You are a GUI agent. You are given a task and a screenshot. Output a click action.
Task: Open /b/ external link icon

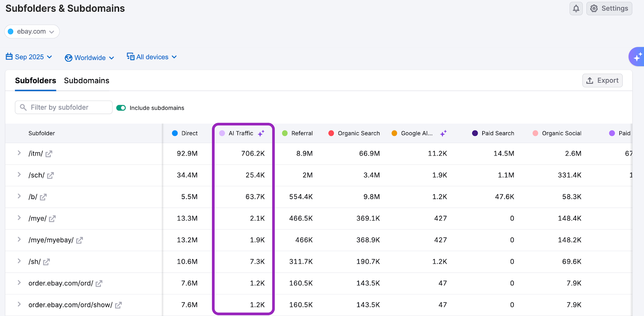click(x=43, y=197)
